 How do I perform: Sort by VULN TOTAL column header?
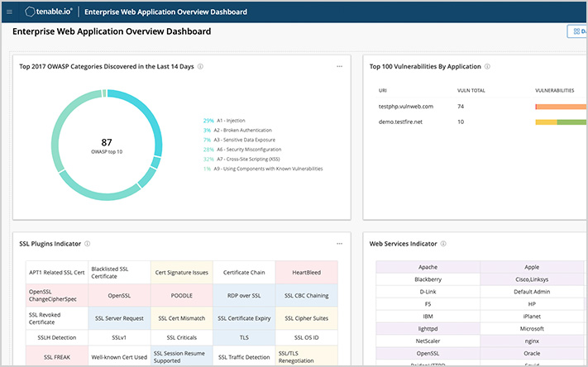point(470,89)
